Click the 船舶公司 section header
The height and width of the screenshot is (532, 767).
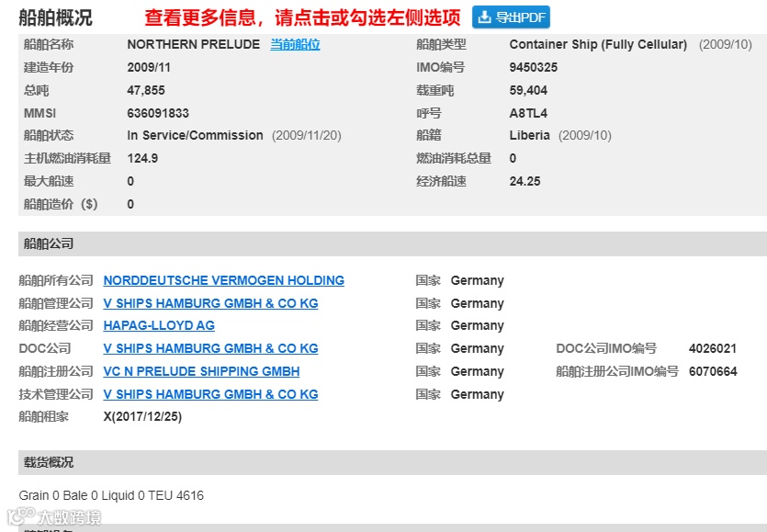(392, 243)
